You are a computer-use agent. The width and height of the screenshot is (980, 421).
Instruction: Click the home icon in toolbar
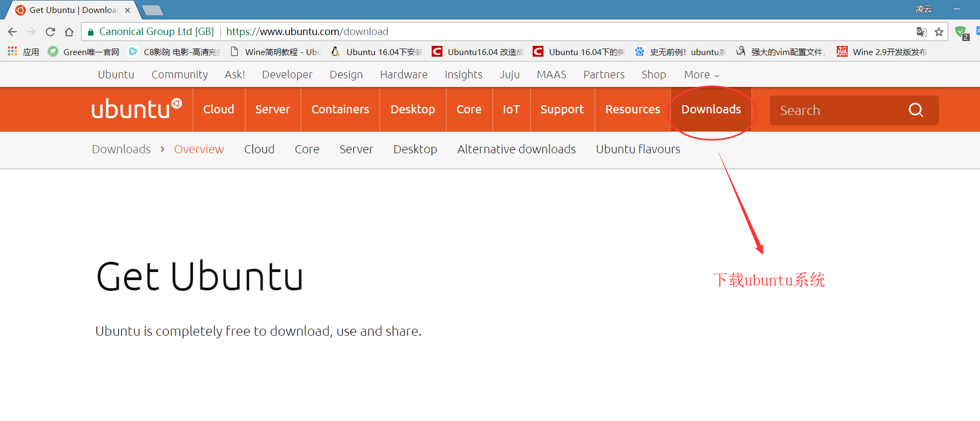point(69,32)
